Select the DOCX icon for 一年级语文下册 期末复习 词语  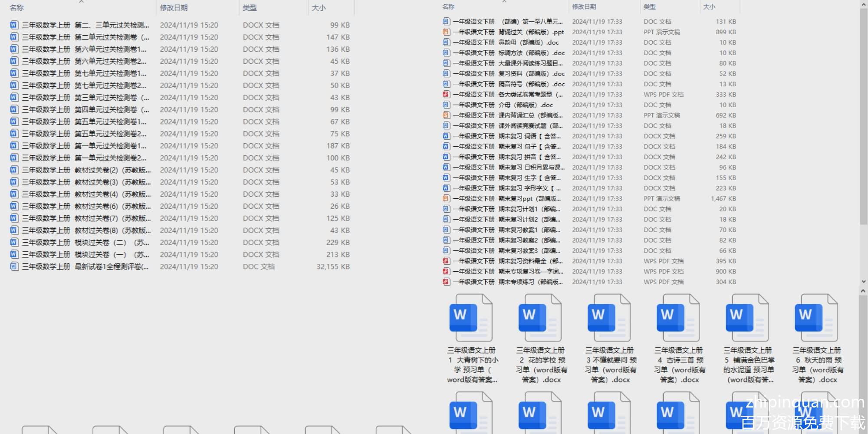(x=446, y=136)
